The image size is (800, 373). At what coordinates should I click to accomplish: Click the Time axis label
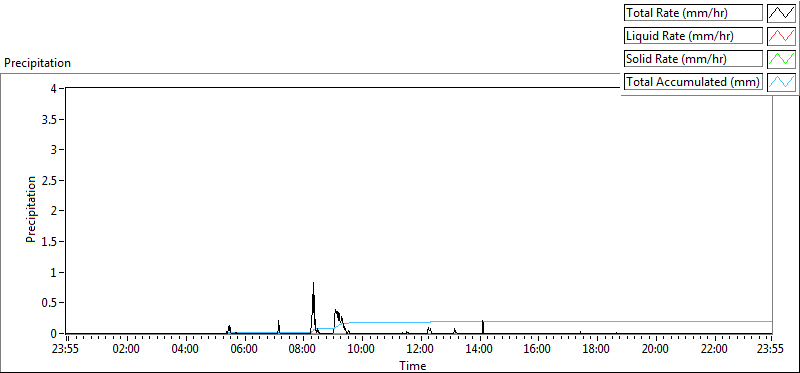pos(413,365)
